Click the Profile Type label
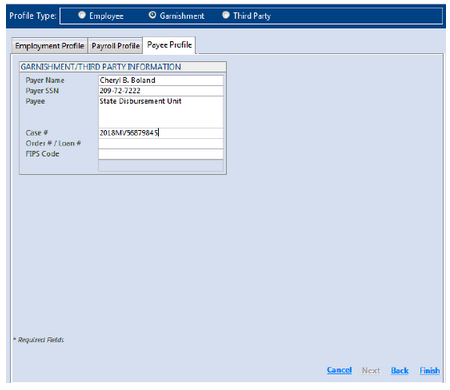 [x=33, y=16]
